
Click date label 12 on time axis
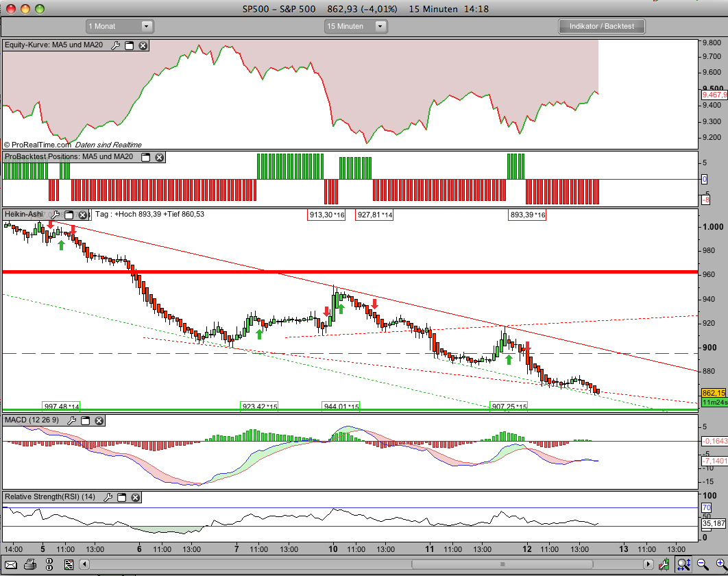[x=526, y=549]
